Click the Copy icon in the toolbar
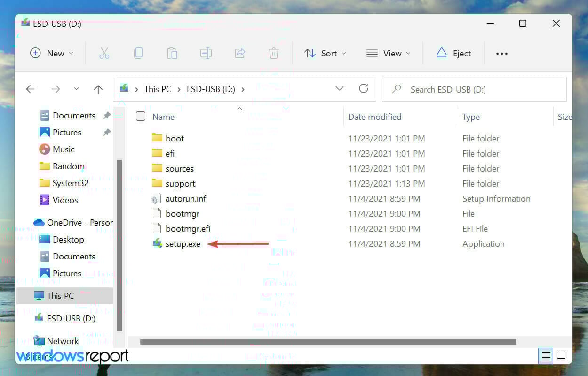 [x=138, y=53]
